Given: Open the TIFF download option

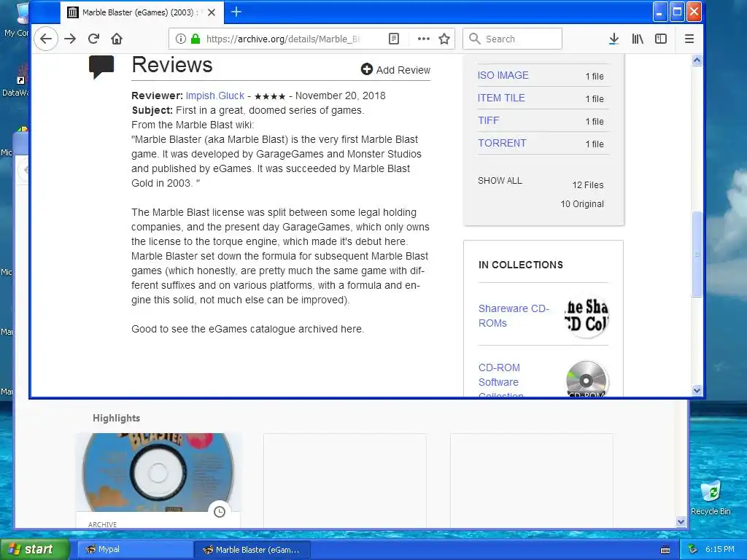Looking at the screenshot, I should (488, 120).
